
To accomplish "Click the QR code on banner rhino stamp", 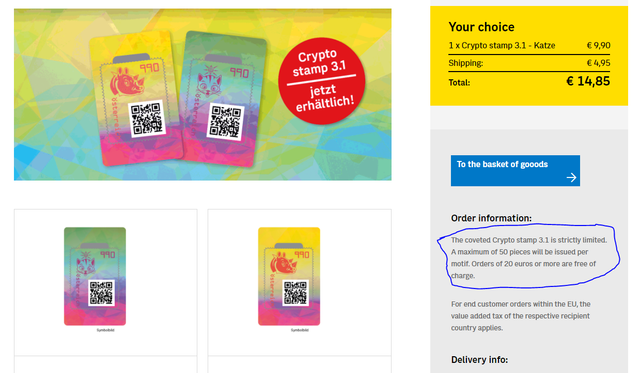I will pyautogui.click(x=148, y=119).
